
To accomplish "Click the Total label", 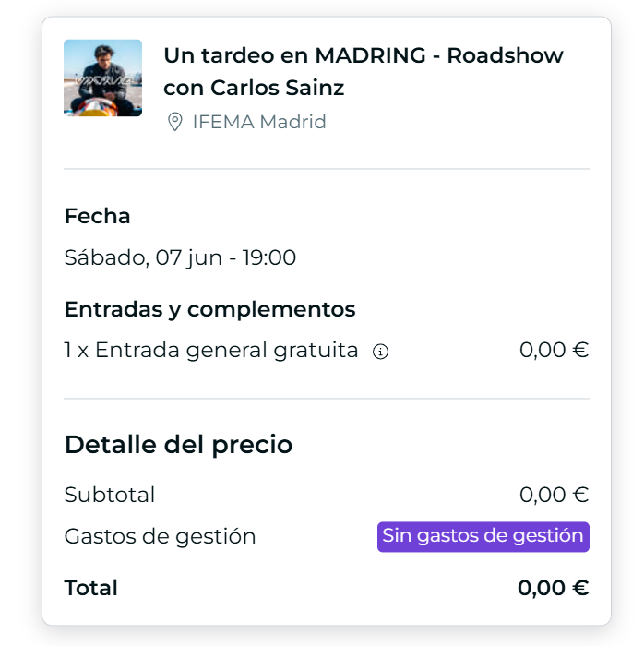I will pyautogui.click(x=91, y=588).
